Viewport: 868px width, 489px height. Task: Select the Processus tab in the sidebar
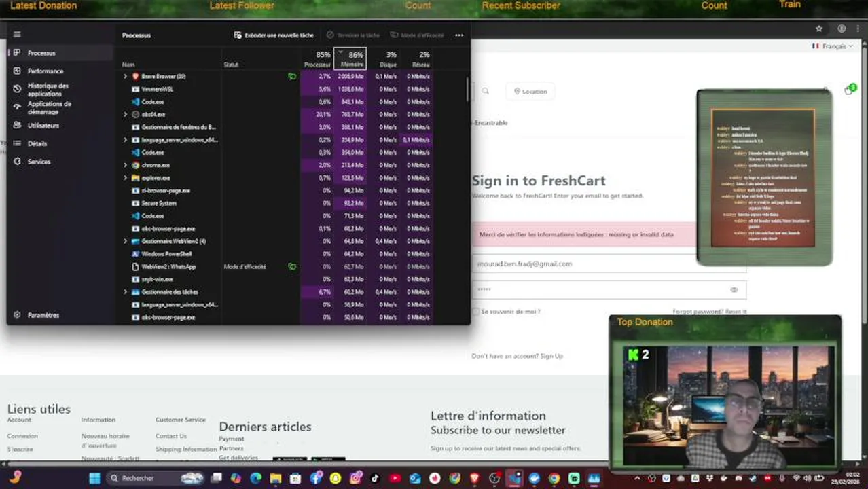click(60, 53)
